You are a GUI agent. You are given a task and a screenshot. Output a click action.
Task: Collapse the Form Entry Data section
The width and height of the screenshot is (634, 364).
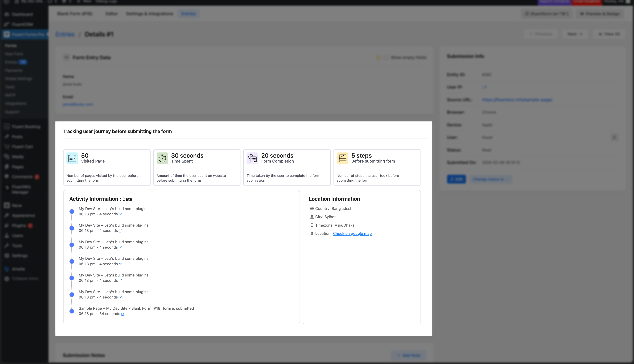(x=66, y=57)
